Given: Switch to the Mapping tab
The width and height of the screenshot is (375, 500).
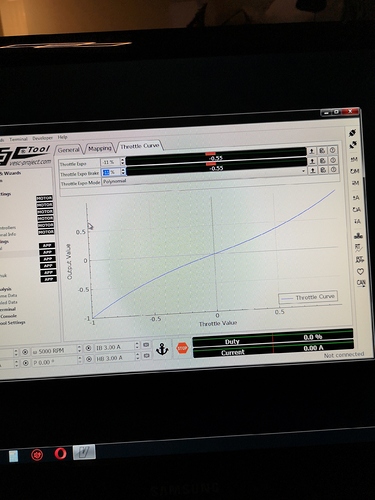Looking at the screenshot, I should pyautogui.click(x=99, y=148).
